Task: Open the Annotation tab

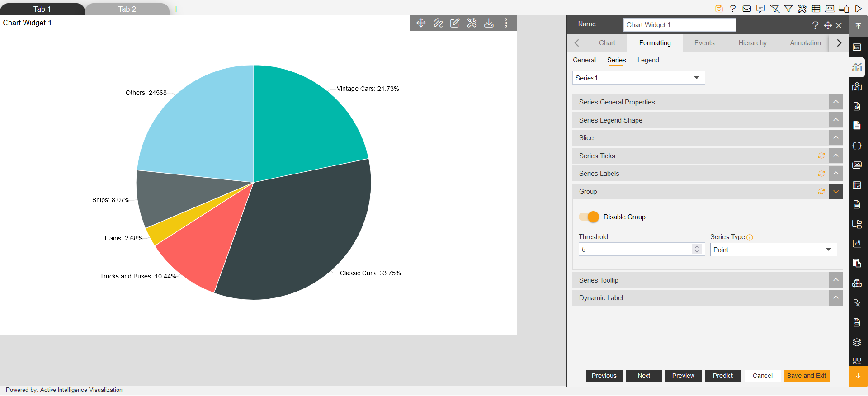Action: pos(805,43)
